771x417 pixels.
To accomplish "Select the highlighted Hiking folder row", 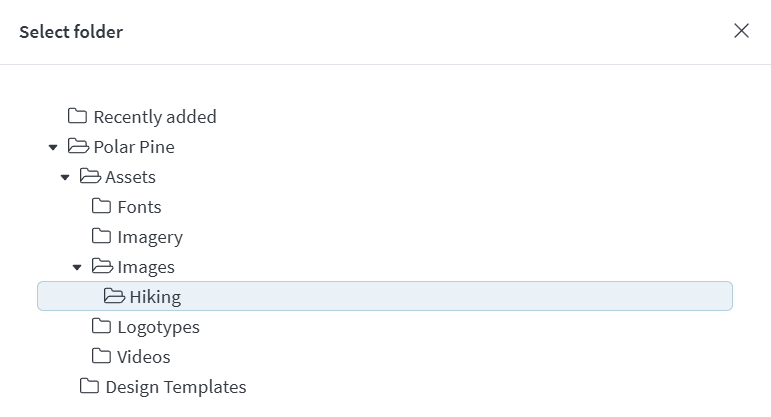I will tap(385, 296).
